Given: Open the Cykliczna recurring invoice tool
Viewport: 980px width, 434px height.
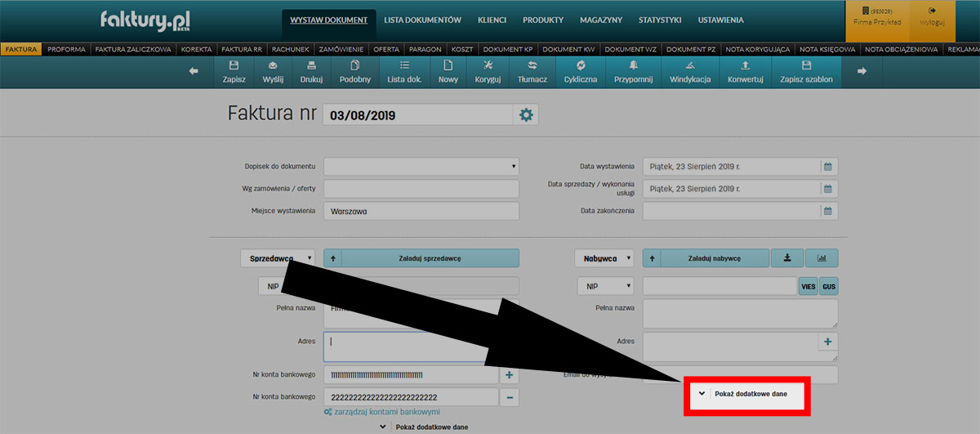Looking at the screenshot, I should coord(580,71).
